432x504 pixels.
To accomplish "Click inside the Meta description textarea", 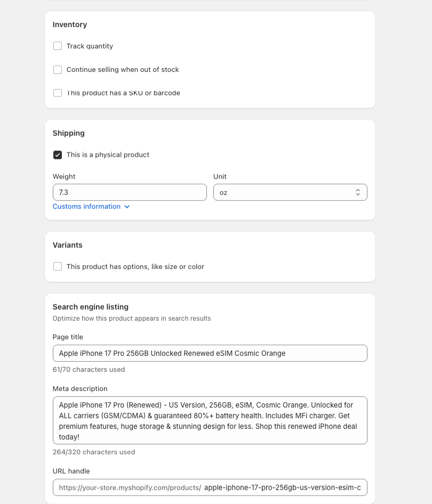I will 210,420.
